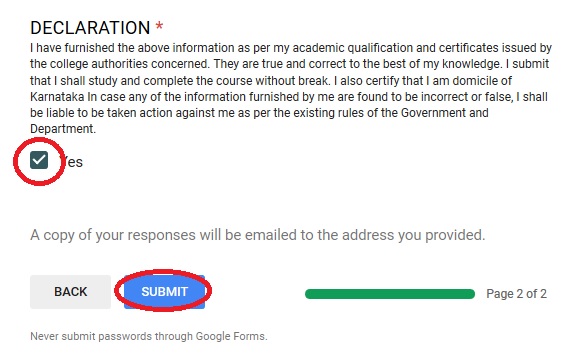Go to previous page with BACK button

point(70,292)
